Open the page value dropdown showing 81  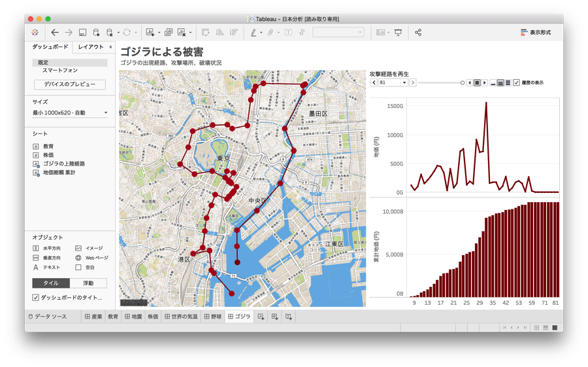[x=404, y=83]
